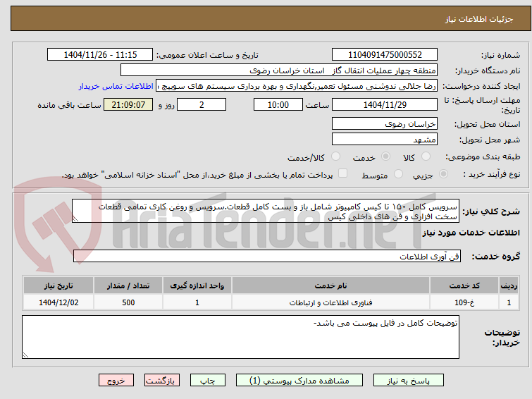Click the buyer name field منطقه چهار عملیات
532x399 pixels.
(279, 70)
